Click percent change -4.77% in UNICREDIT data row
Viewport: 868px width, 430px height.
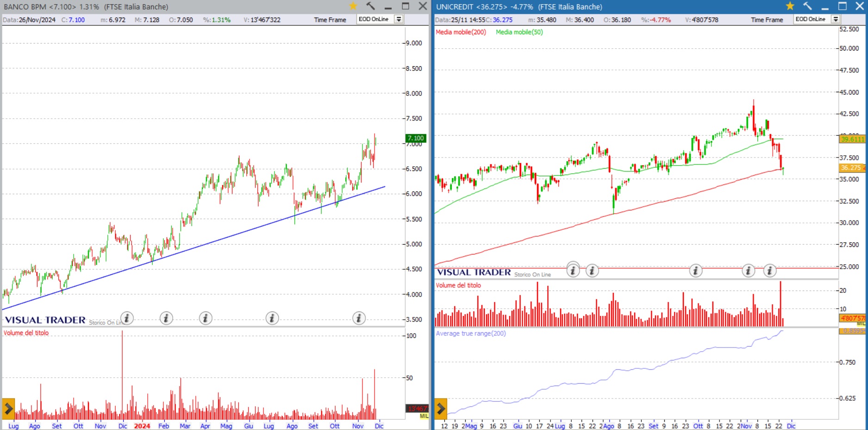coord(656,19)
